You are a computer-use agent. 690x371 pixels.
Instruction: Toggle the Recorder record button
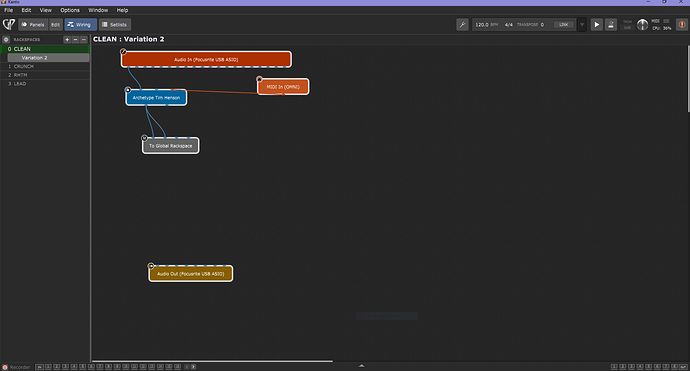tap(5, 367)
